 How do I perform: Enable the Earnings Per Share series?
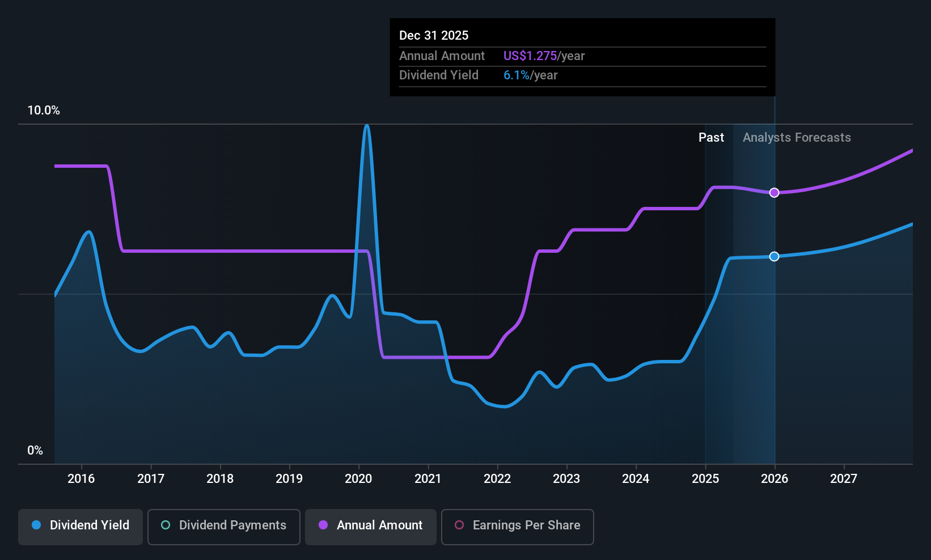pyautogui.click(x=518, y=527)
